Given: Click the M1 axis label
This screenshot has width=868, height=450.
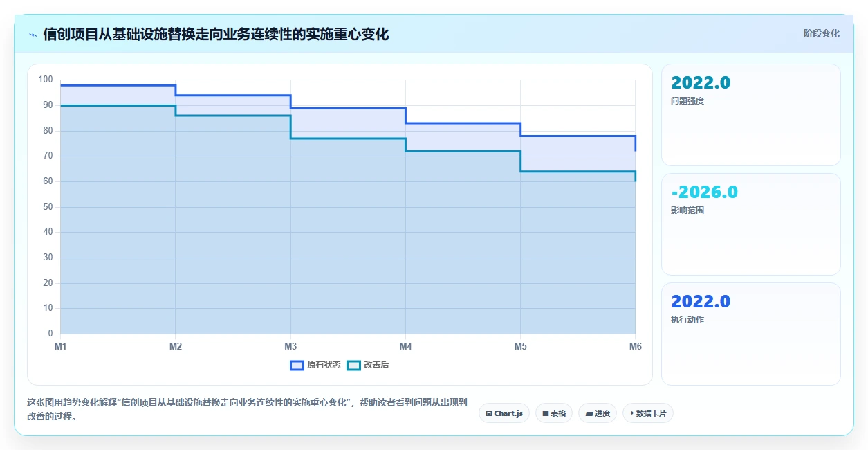Looking at the screenshot, I should click(61, 346).
